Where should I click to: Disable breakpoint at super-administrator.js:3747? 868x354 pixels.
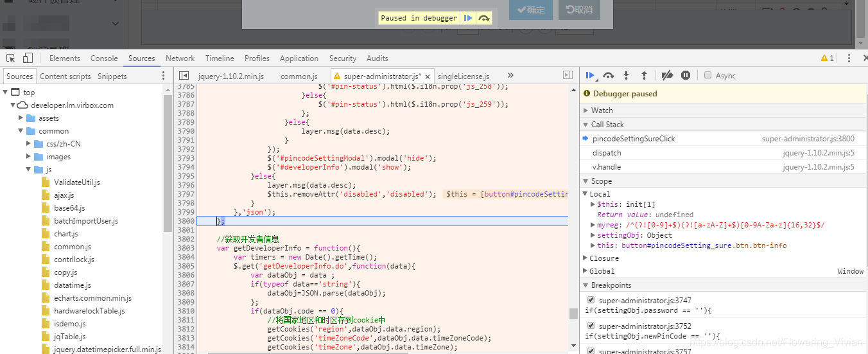pyautogui.click(x=591, y=300)
